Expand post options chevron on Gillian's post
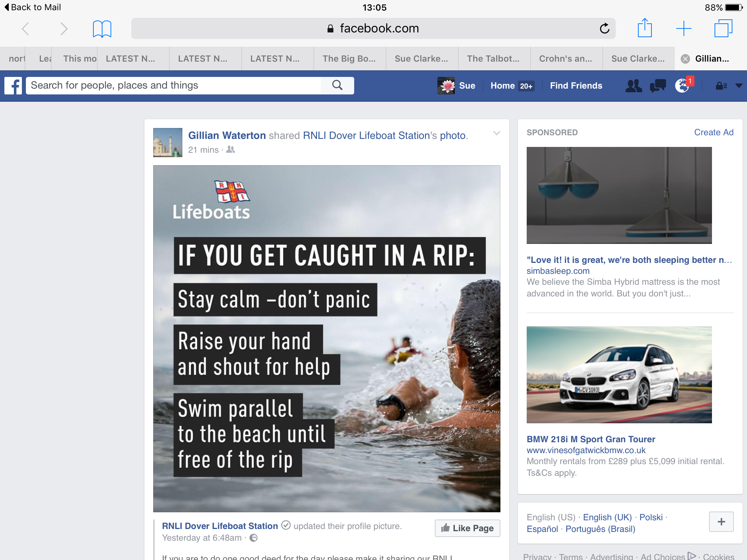The width and height of the screenshot is (747, 560). click(x=496, y=133)
